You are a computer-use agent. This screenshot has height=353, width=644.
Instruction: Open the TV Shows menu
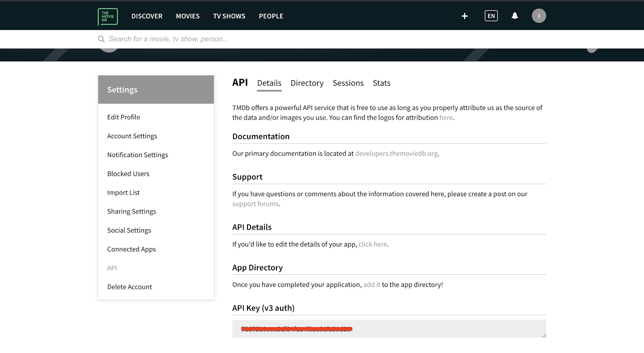[229, 16]
